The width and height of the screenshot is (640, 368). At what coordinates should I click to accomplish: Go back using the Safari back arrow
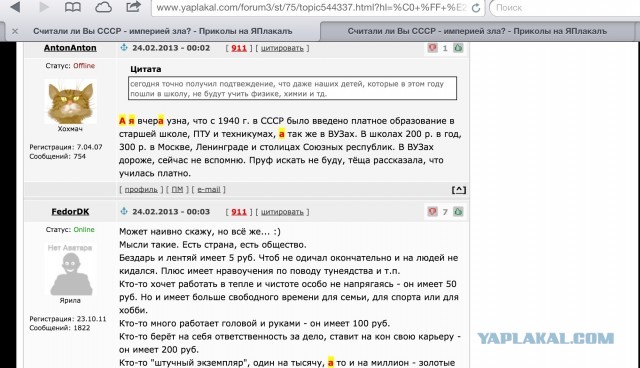click(15, 7)
